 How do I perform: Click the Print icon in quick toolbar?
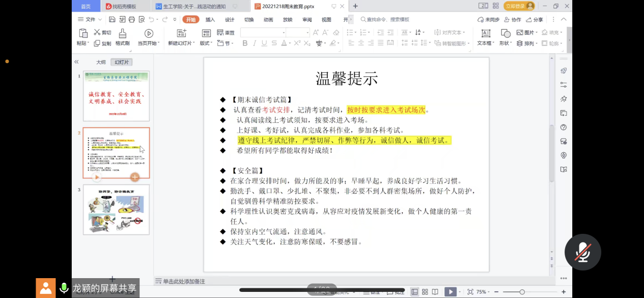132,19
